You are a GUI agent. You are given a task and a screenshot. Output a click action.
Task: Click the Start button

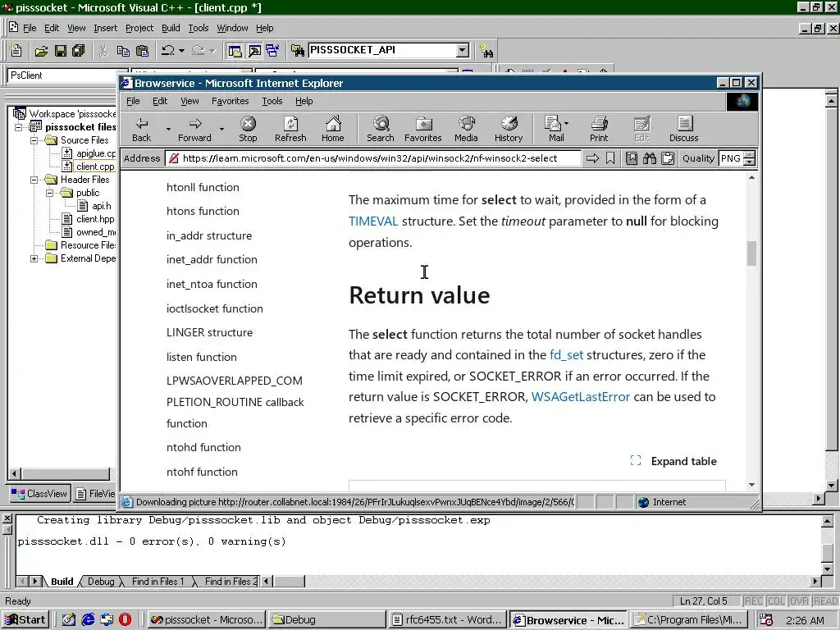click(25, 620)
